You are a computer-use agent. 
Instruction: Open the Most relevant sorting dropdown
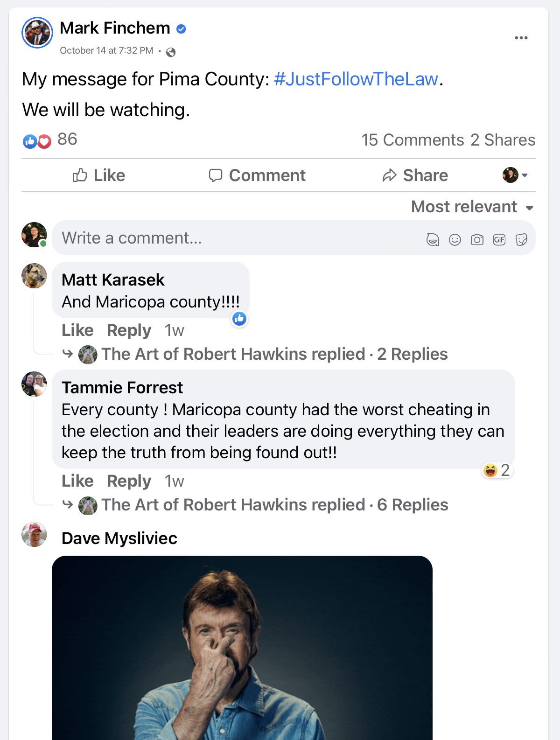(472, 207)
